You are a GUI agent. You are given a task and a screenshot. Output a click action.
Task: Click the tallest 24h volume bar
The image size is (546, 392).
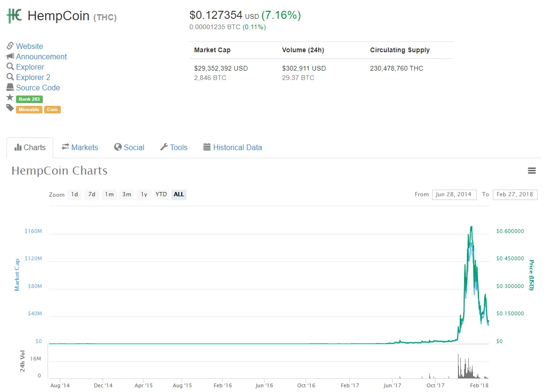pos(458,366)
